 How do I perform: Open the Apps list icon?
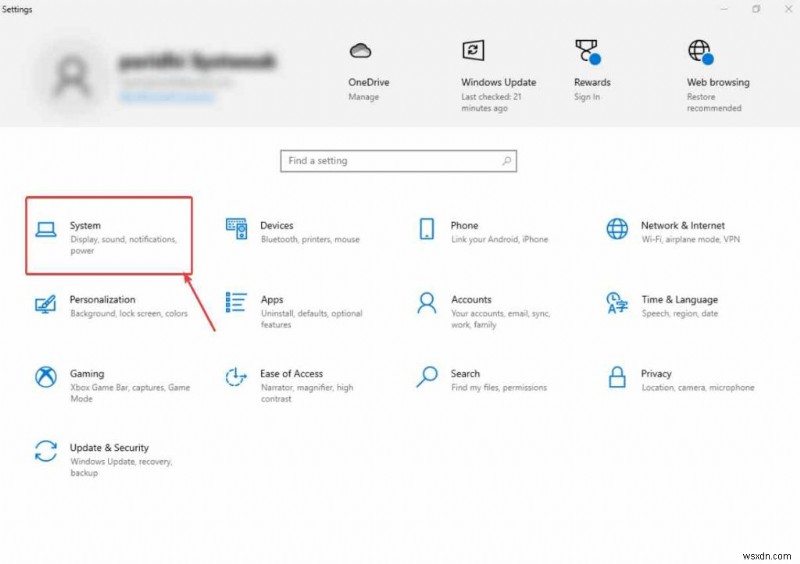click(x=236, y=302)
